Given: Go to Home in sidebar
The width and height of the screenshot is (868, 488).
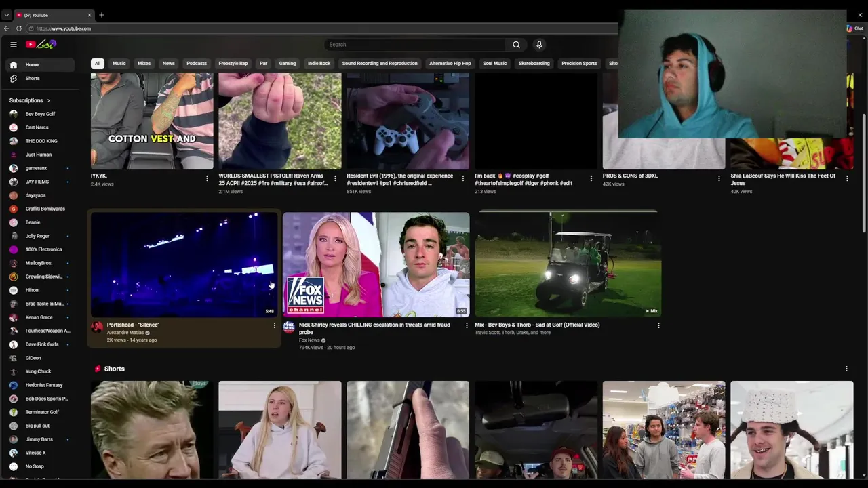Looking at the screenshot, I should tap(40, 64).
